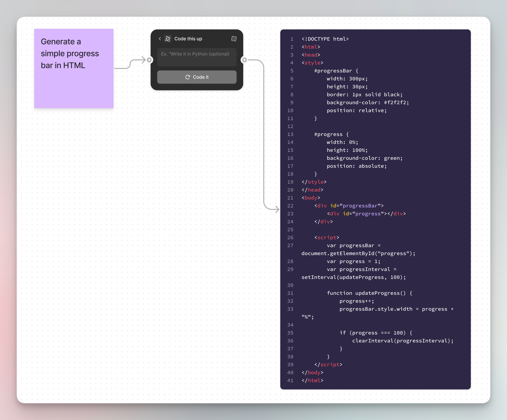The height and width of the screenshot is (420, 507).
Task: Click the atom logo icon on the Code this up node
Action: point(167,39)
